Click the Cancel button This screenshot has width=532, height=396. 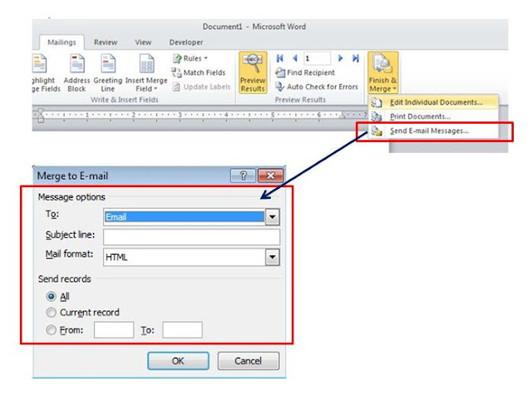pyautogui.click(x=249, y=361)
